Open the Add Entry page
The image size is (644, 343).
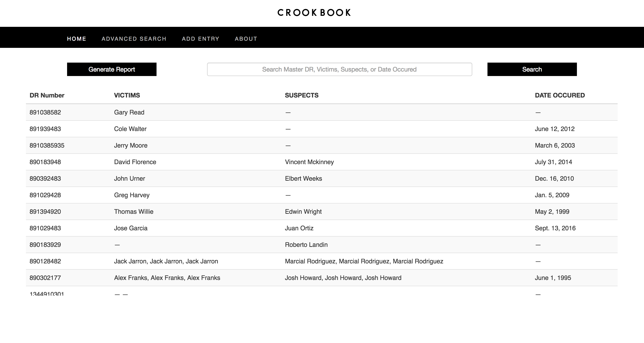201,39
